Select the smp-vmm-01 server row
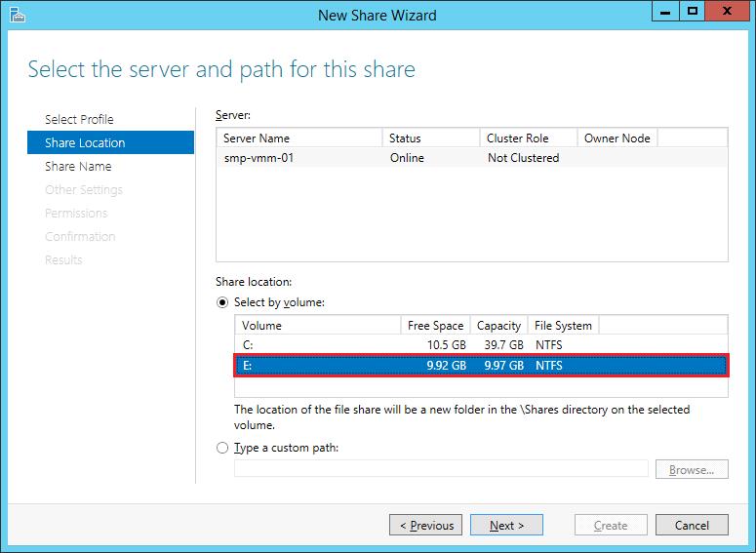The image size is (756, 553). point(470,158)
